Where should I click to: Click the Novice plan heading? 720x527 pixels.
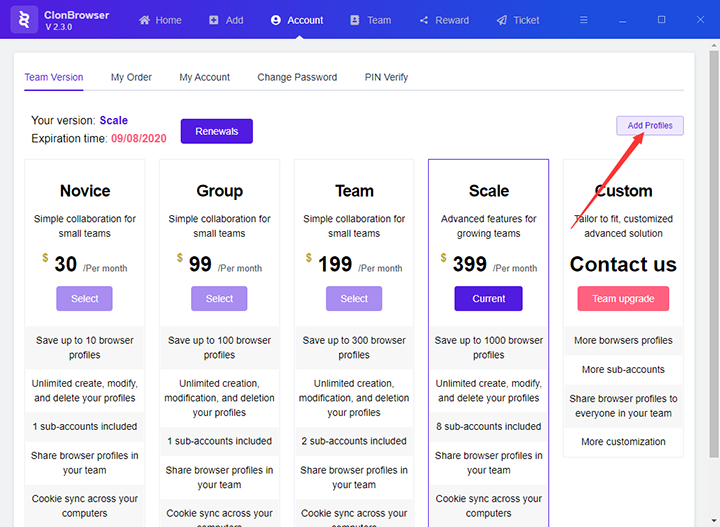85,191
